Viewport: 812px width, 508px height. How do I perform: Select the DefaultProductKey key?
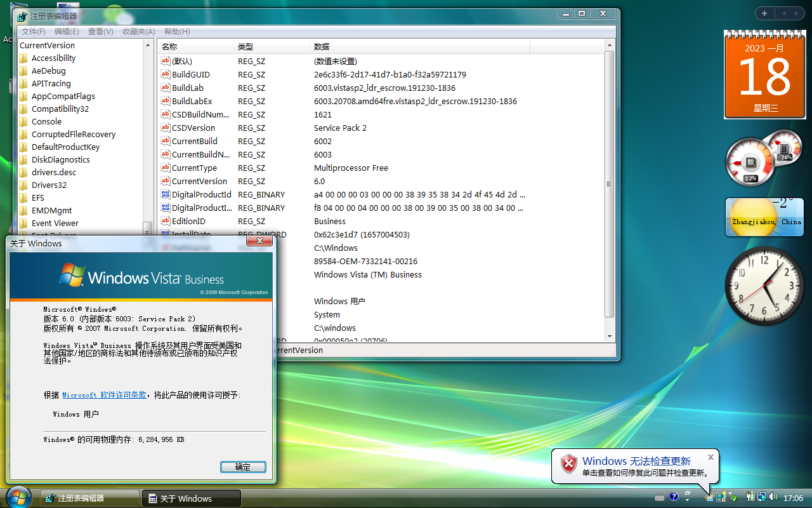coord(66,147)
